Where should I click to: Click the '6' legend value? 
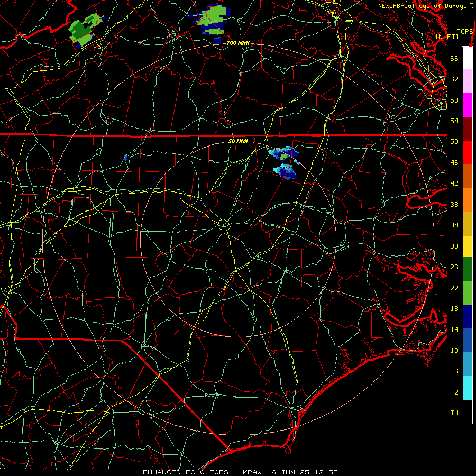coord(456,371)
